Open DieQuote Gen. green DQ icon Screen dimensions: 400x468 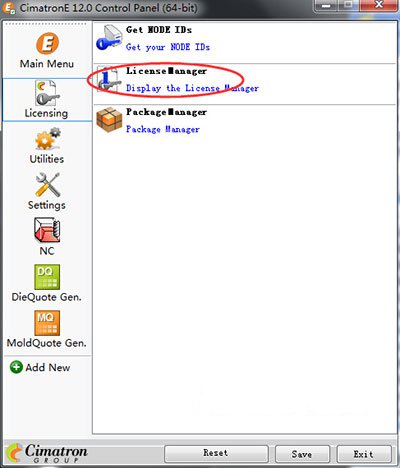point(47,277)
